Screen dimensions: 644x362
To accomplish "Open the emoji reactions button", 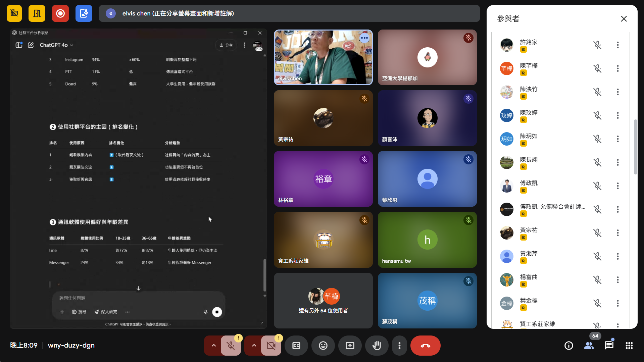I will click(323, 346).
